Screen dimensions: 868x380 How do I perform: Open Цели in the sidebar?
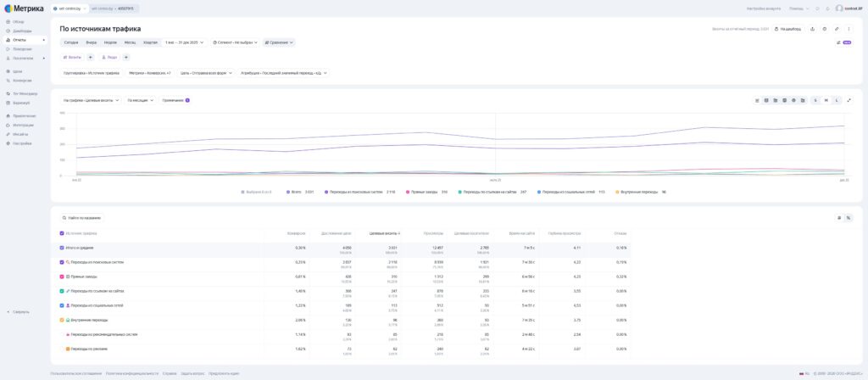(x=18, y=71)
